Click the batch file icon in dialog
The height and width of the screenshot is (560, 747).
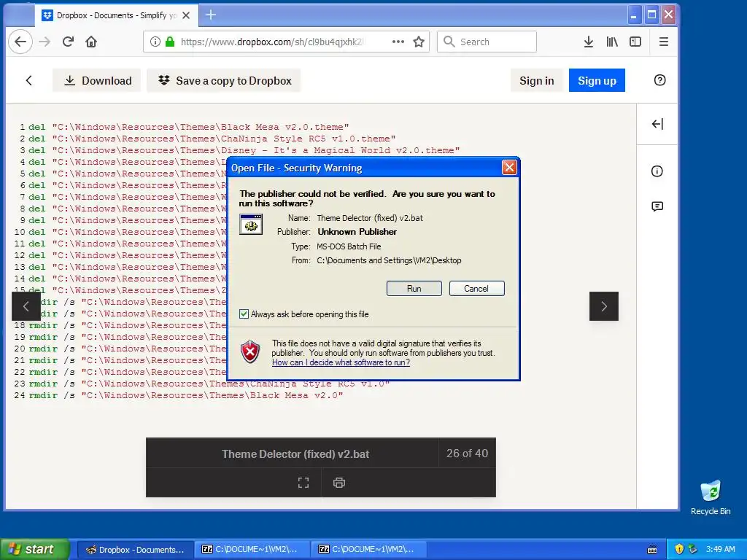click(251, 225)
